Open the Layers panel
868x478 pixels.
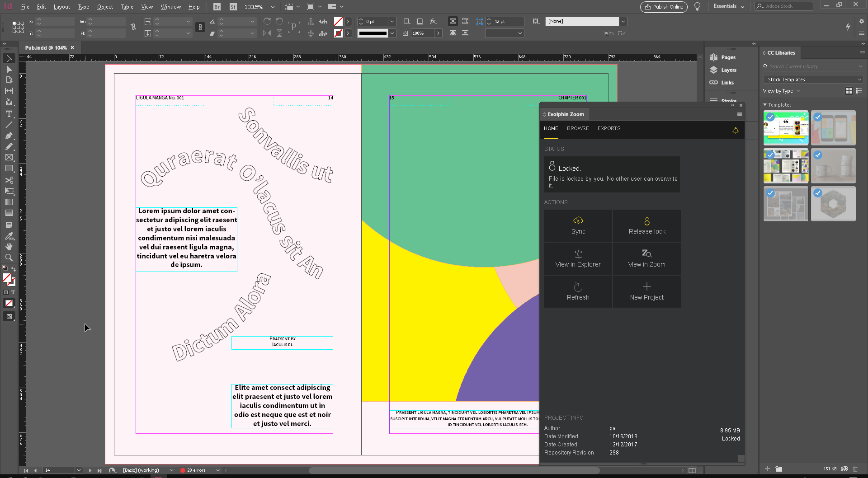pos(723,70)
